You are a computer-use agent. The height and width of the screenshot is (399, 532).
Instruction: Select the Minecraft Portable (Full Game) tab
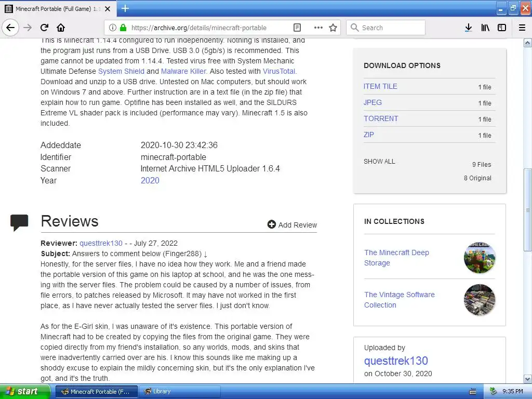point(58,9)
